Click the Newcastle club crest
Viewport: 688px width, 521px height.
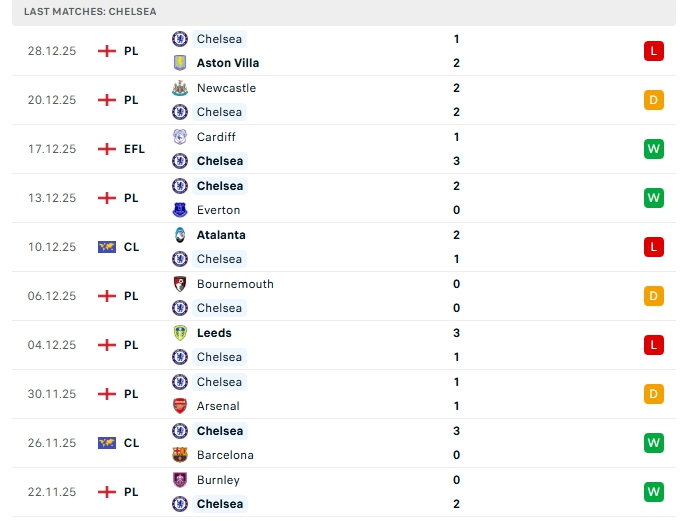point(180,88)
